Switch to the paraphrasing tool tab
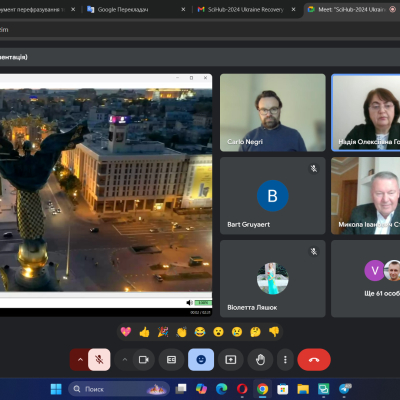Image resolution: width=400 pixels, height=400 pixels. pos(33,10)
